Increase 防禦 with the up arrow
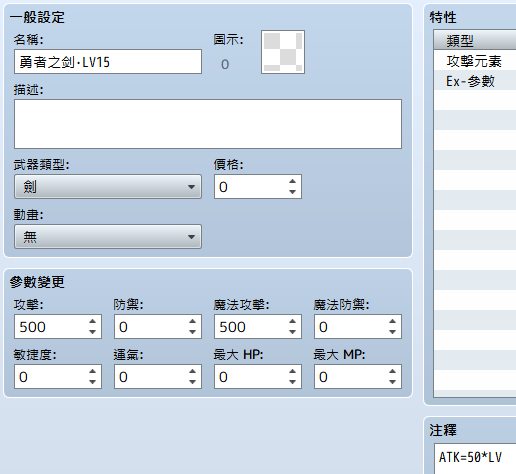This screenshot has height=474, width=516. (x=192, y=321)
